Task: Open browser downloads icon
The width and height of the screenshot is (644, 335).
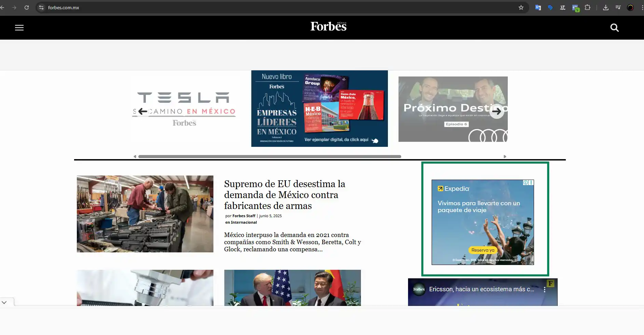Action: [x=605, y=8]
